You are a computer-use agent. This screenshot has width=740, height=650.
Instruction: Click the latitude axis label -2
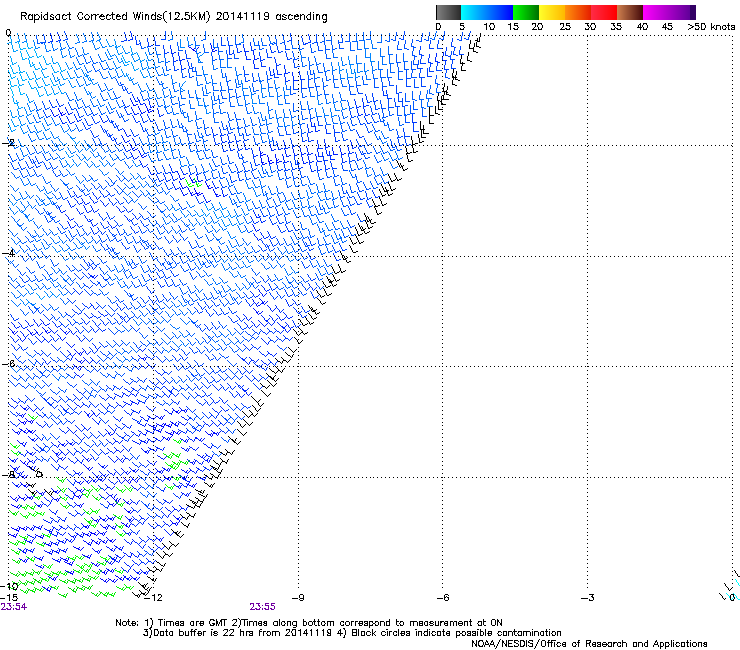8,143
